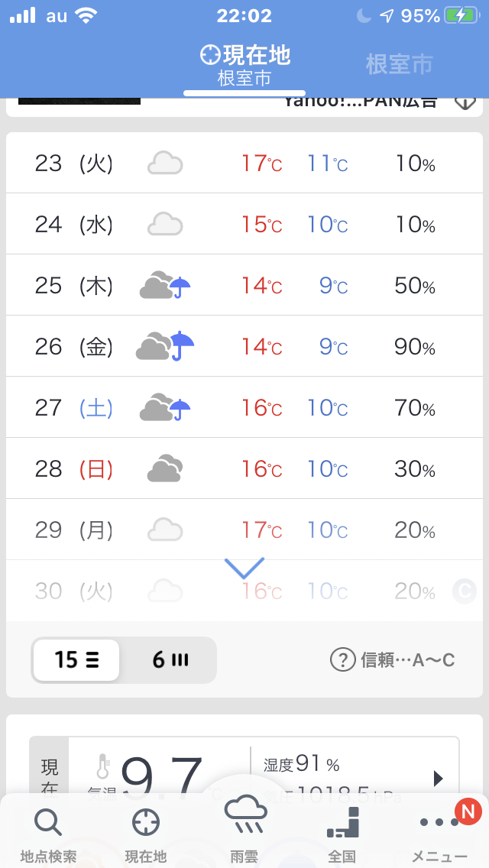Viewport: 489px width, 868px height.
Task: Switch to the faded 根室市 tab
Action: 399,64
